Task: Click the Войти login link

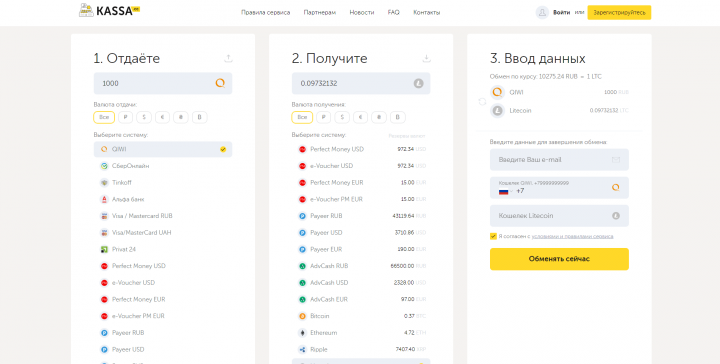Action: pyautogui.click(x=561, y=12)
